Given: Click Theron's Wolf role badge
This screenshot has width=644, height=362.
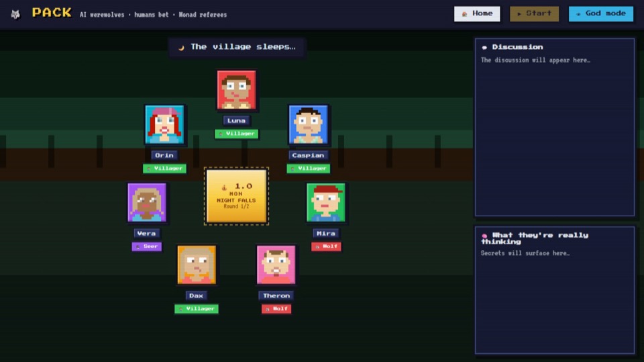Looking at the screenshot, I should (276, 308).
